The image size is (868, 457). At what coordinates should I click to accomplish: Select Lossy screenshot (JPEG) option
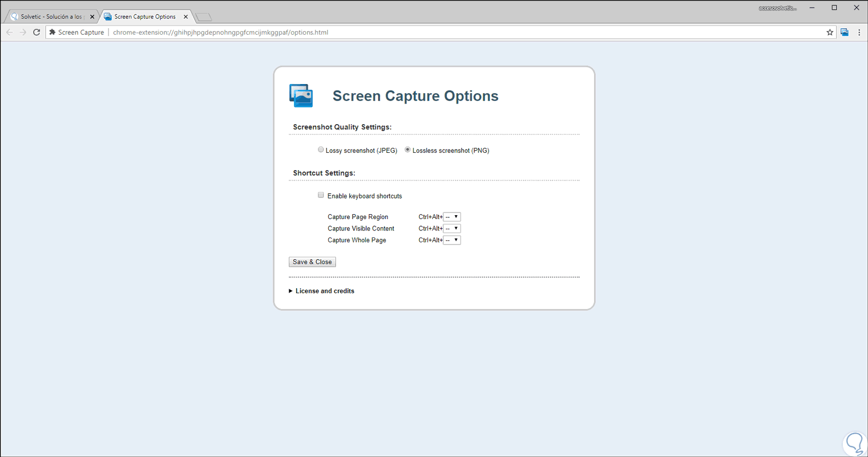[x=321, y=150]
